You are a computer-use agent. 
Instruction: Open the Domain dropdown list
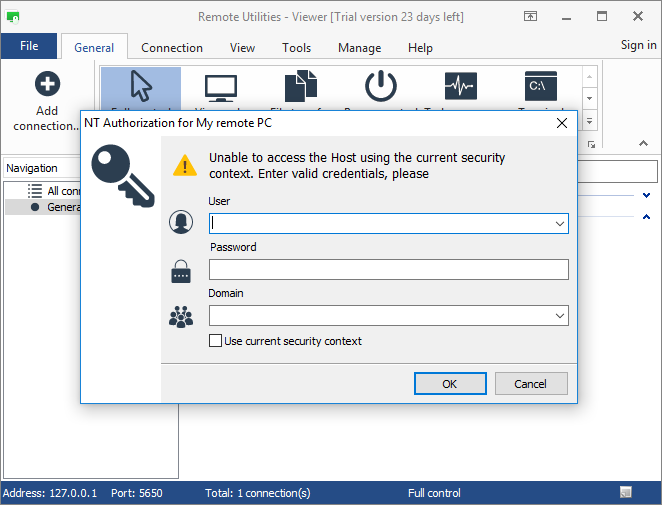pos(560,316)
